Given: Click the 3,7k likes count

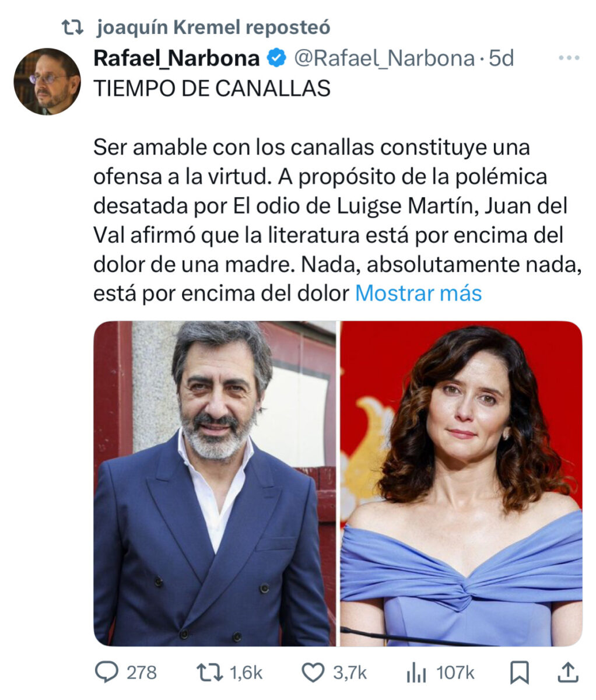Looking at the screenshot, I should click(350, 673).
